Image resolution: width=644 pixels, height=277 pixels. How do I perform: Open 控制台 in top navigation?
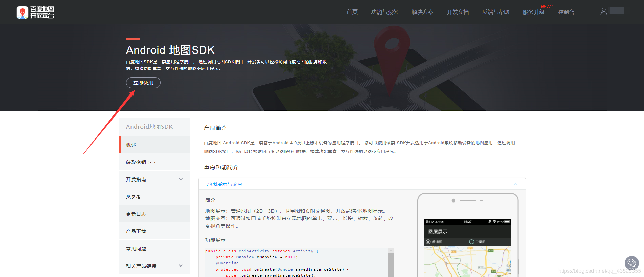pos(566,12)
